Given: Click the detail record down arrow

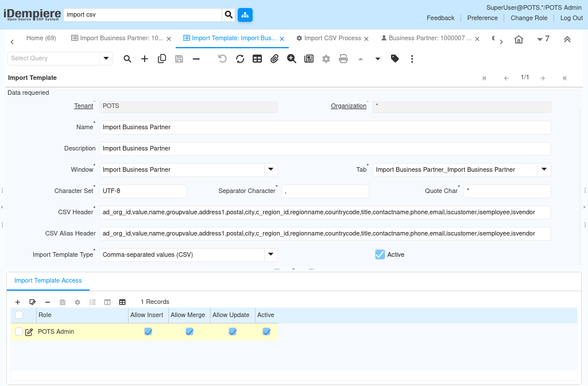Looking at the screenshot, I should 378,59.
